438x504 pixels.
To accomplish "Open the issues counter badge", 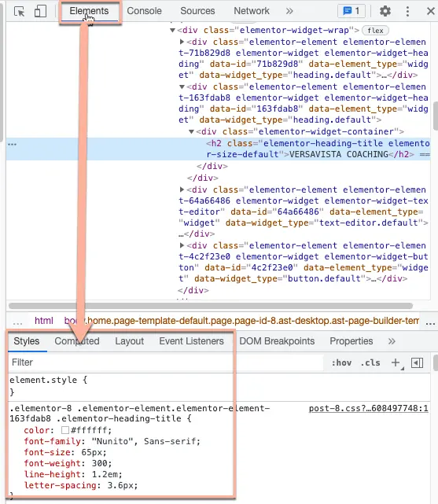I will tap(352, 11).
